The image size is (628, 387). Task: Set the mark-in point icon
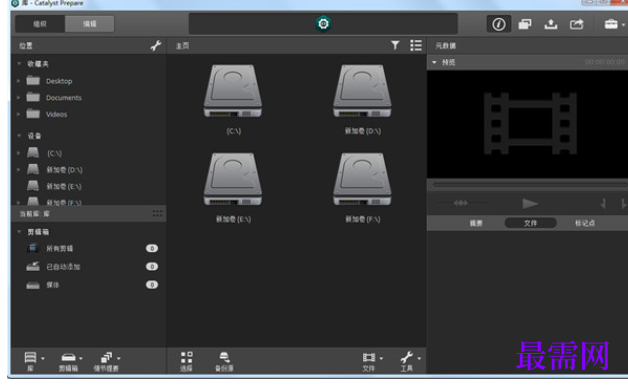(x=603, y=204)
